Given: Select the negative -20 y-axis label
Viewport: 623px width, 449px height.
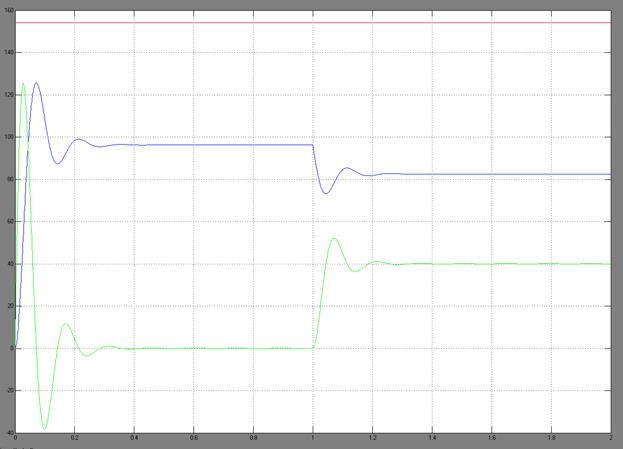Looking at the screenshot, I should click(x=9, y=391).
